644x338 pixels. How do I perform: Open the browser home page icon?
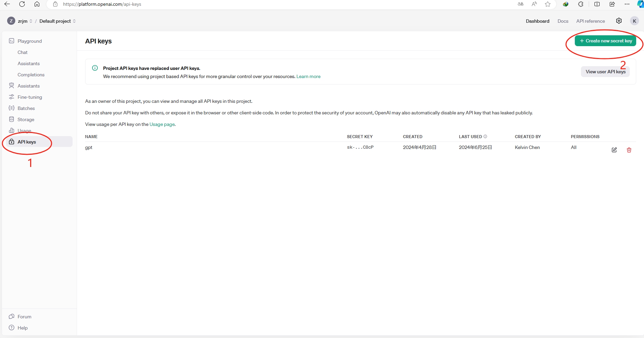point(37,4)
